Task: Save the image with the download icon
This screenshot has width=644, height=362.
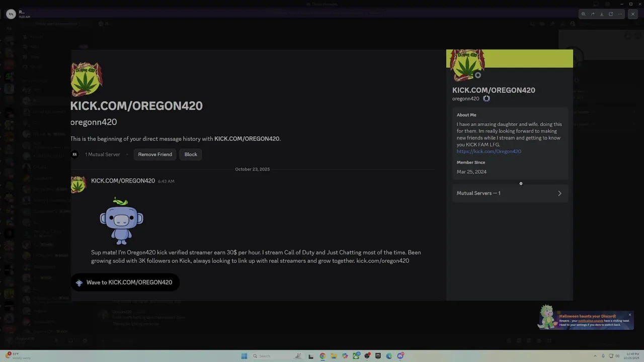Action: coord(602,14)
